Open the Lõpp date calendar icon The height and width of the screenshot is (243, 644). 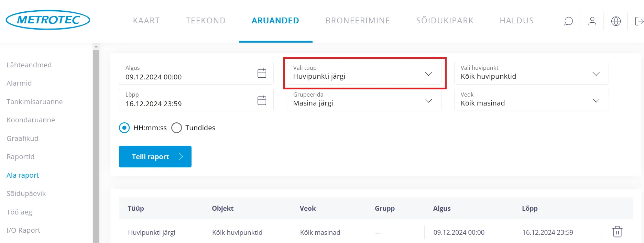click(262, 100)
